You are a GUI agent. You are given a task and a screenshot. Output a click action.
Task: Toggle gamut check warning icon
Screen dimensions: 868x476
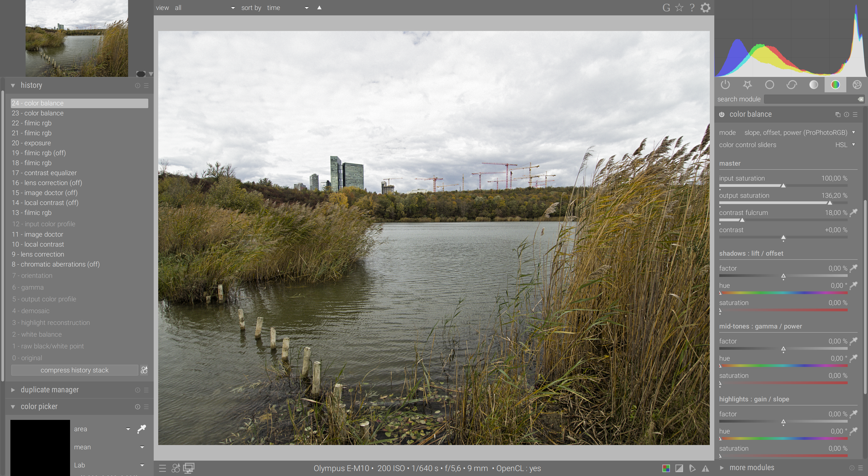point(705,468)
